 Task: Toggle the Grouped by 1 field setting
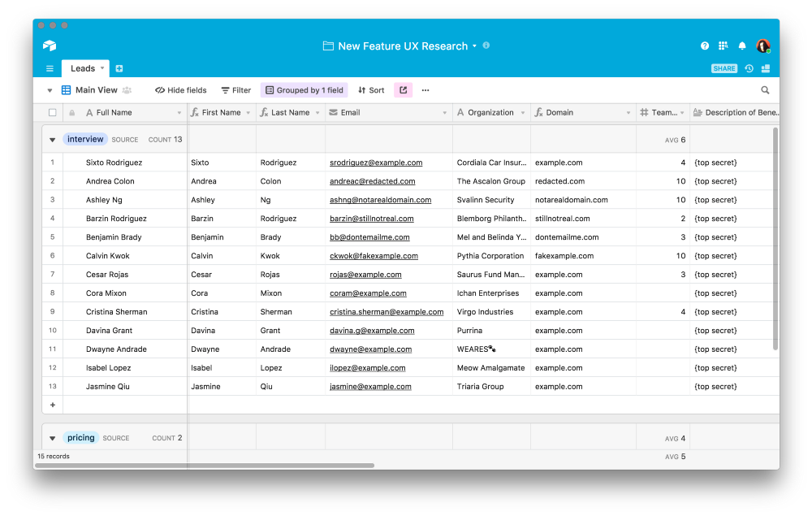coord(304,89)
